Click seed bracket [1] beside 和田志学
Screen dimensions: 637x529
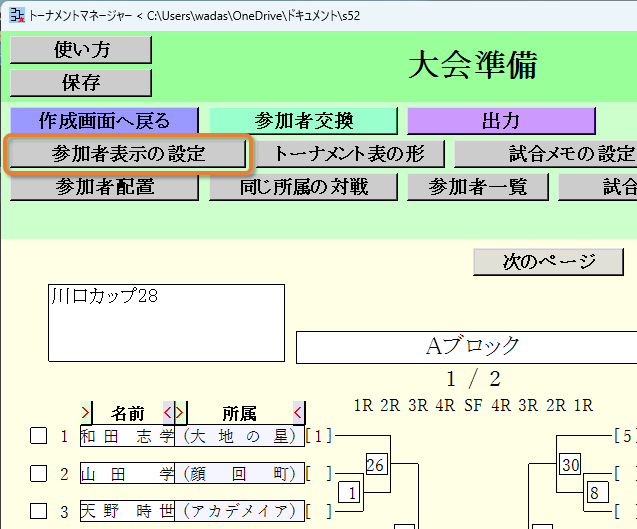coord(318,436)
